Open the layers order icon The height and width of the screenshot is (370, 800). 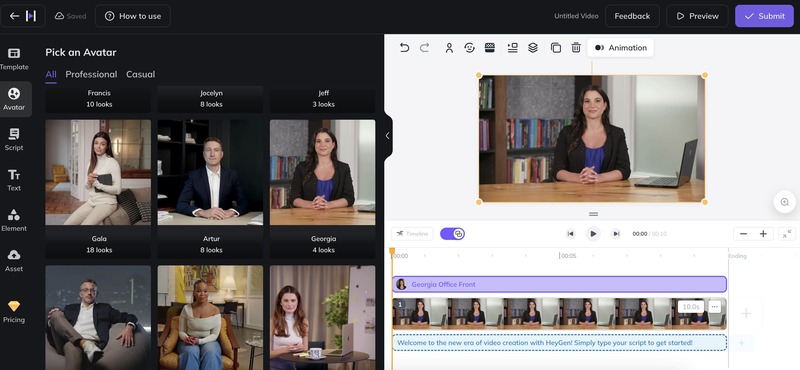pos(533,48)
